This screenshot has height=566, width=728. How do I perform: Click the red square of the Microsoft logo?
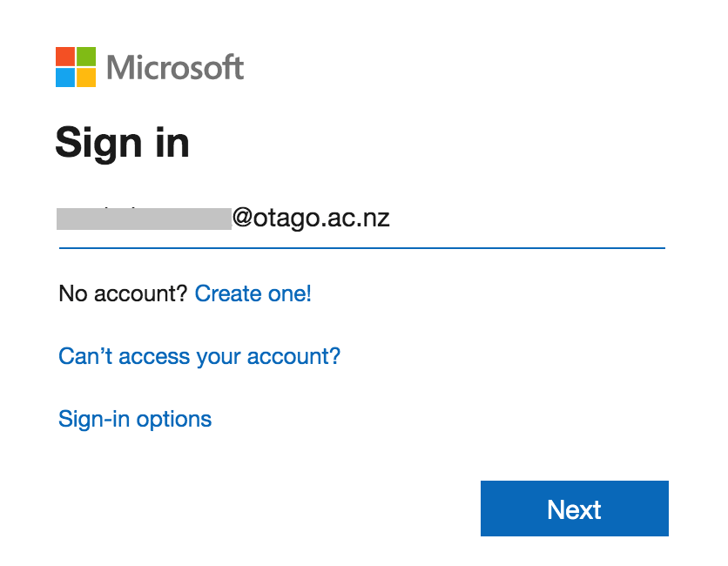click(65, 57)
